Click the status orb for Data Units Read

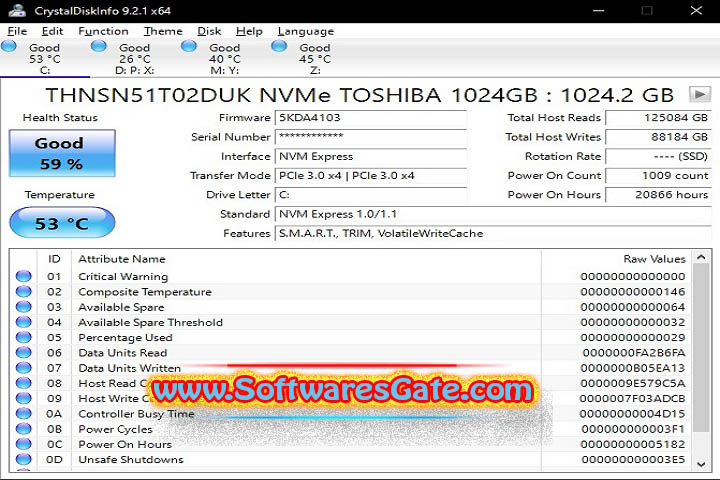coord(23,352)
